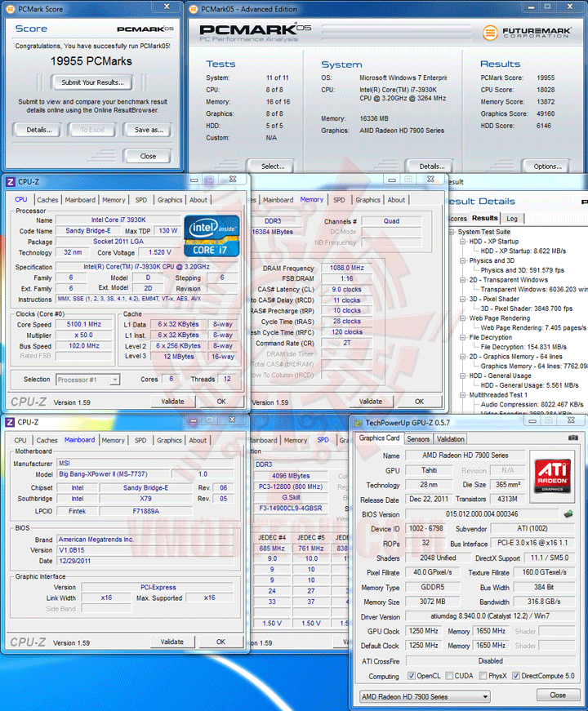Viewport: 588px width, 711px height.
Task: Click the BIOS save chip icon in GPU-Z
Action: pyautogui.click(x=568, y=513)
